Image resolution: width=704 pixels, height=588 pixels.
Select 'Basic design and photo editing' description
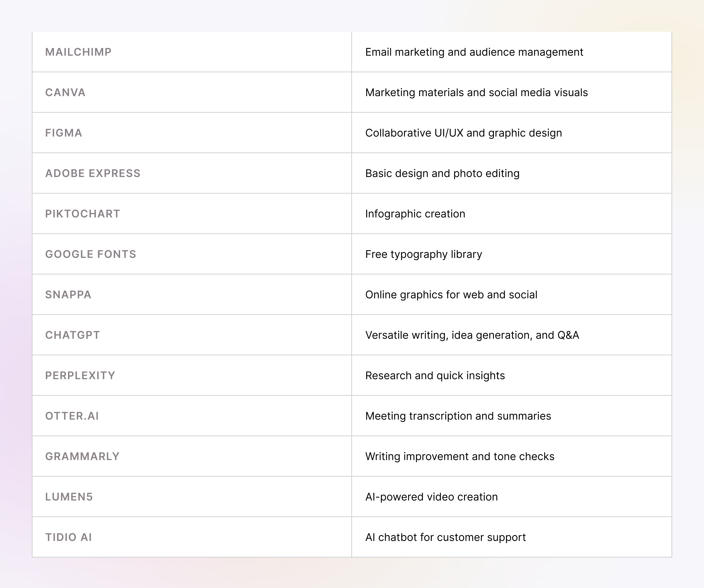[443, 174]
